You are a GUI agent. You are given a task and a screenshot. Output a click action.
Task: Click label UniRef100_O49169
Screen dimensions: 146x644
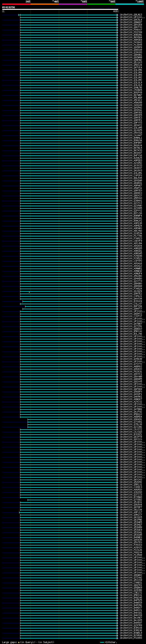click(131, 105)
